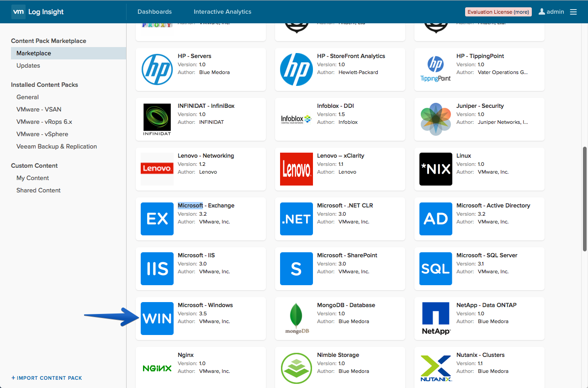Click the Lenovo Networking logo
The image size is (588, 388).
pos(157,169)
